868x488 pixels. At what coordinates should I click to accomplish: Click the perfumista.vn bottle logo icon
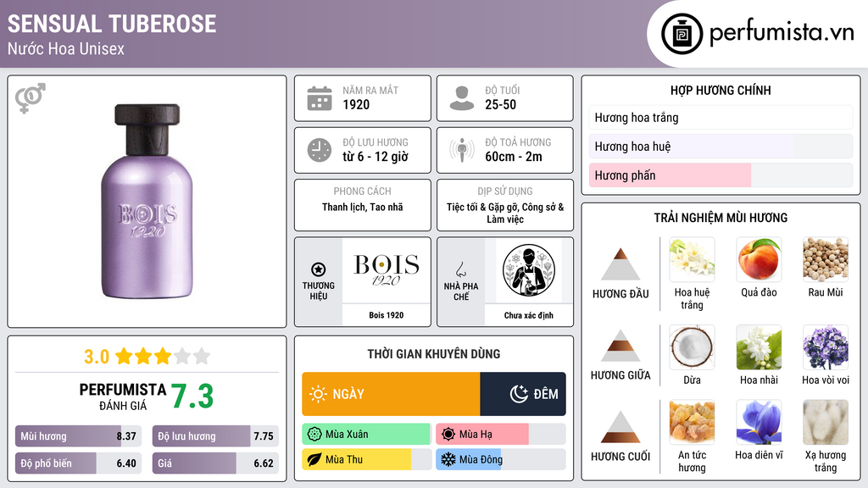pyautogui.click(x=682, y=34)
